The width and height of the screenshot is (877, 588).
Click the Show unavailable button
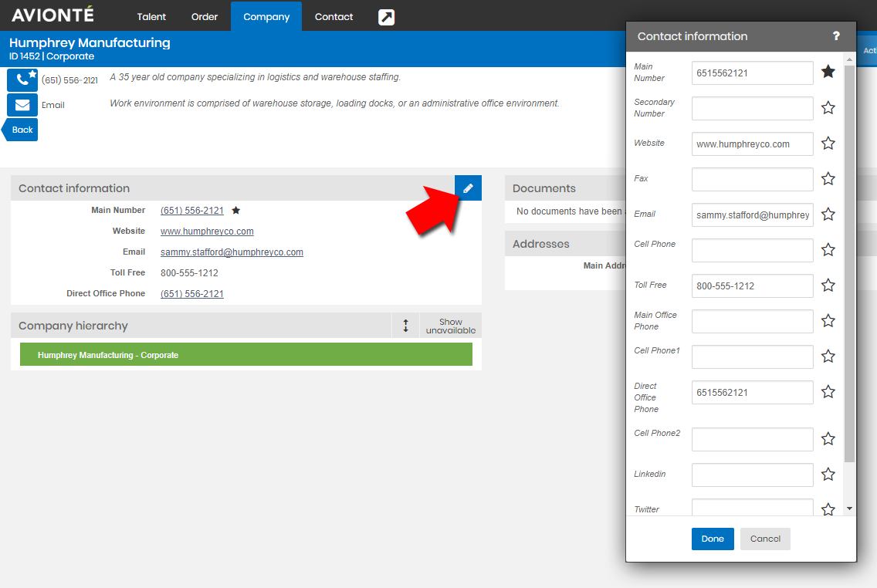pos(450,326)
